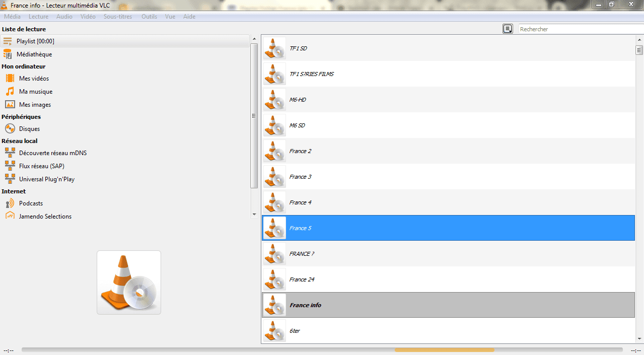The height and width of the screenshot is (355, 644).
Task: Click the playback seek bar at the bottom
Action: click(x=322, y=350)
